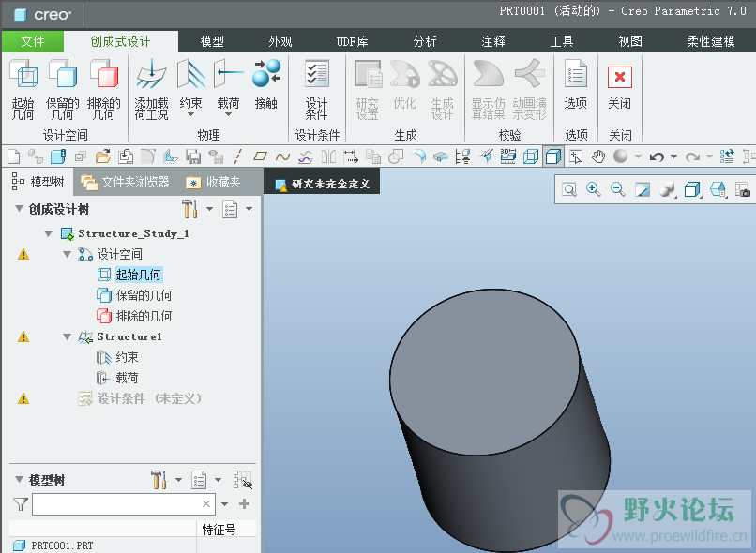This screenshot has height=553, width=756.
Task: Click the refit magnifier icon in viewport toolbar
Action: (x=569, y=189)
